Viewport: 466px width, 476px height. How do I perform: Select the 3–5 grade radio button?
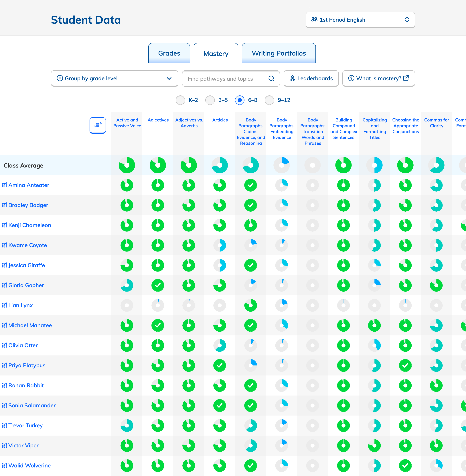[210, 100]
